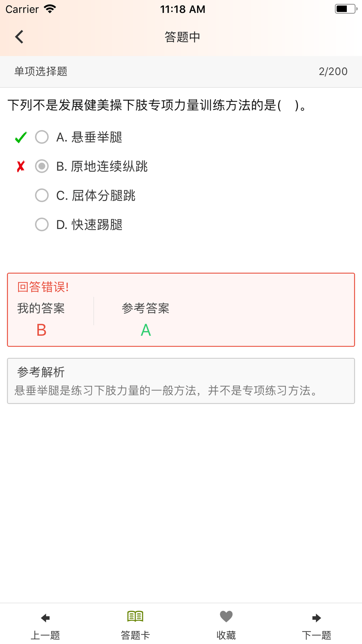The width and height of the screenshot is (362, 644).
Task: Tap the heart icon to favorite
Action: pos(226,616)
